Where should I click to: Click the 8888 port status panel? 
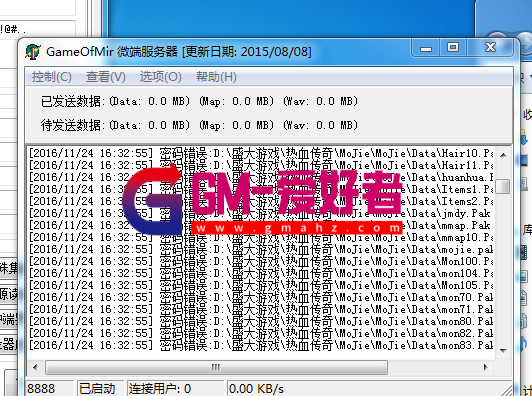point(50,388)
